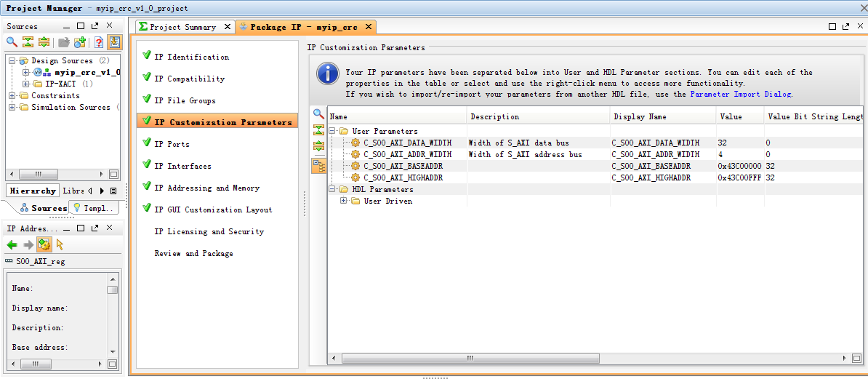Select the Hierarchy tab
The width and height of the screenshot is (868, 379).
(x=33, y=191)
